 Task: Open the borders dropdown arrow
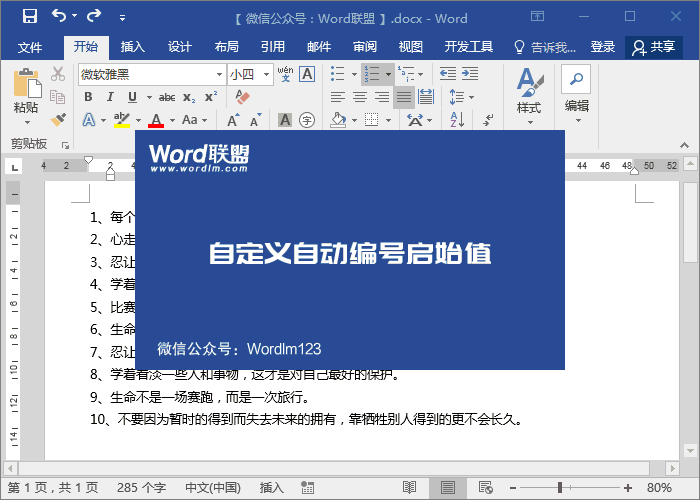click(x=388, y=120)
